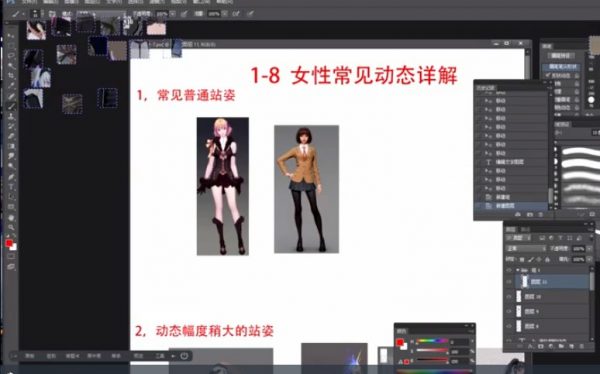Toggle visibility of the 组 1 group
The width and height of the screenshot is (600, 374).
point(509,270)
